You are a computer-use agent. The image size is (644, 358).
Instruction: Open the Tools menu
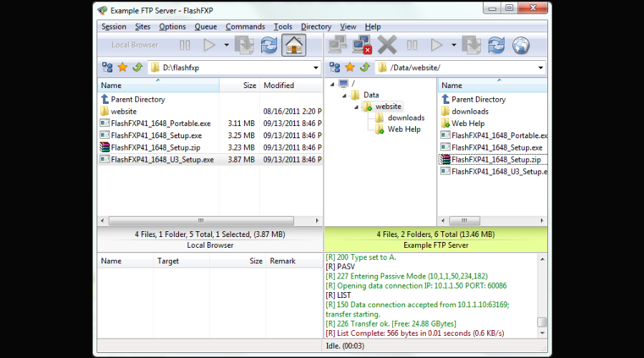point(283,26)
